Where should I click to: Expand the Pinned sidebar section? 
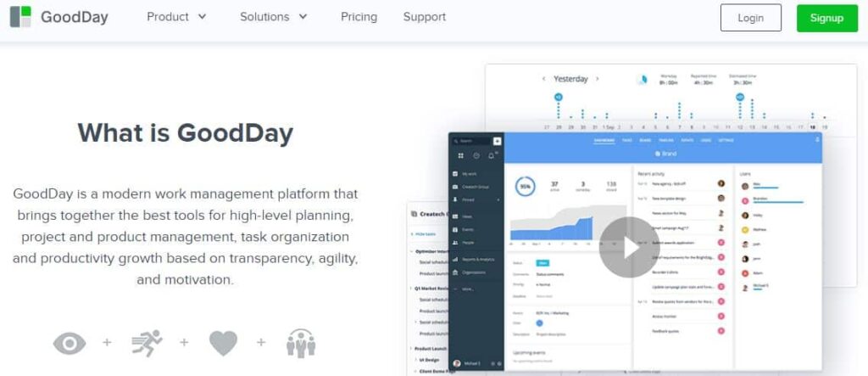pos(476,199)
